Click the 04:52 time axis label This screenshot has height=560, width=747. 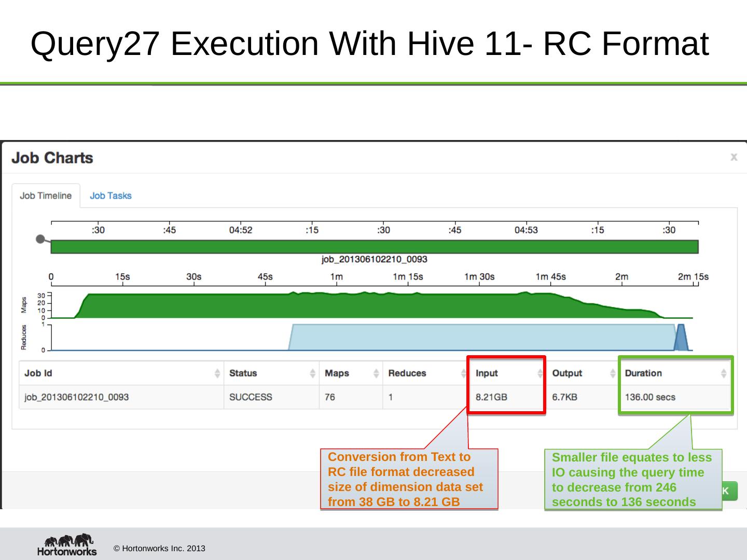(x=241, y=230)
